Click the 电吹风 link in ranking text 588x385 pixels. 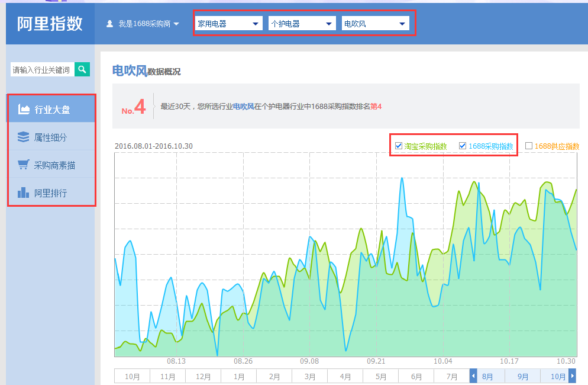243,107
